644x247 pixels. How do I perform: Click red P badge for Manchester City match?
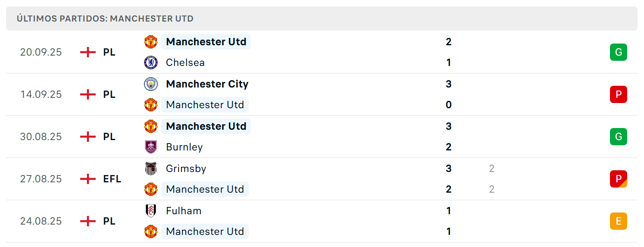point(619,94)
